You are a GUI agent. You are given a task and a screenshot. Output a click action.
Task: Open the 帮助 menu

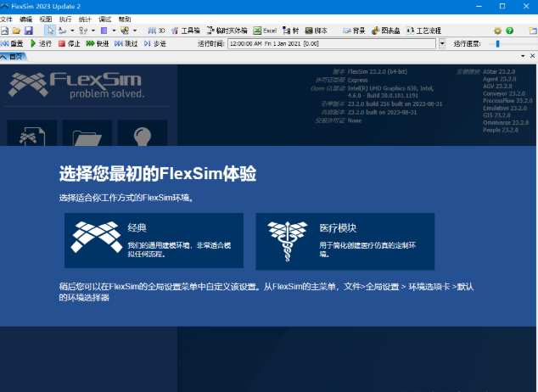click(x=125, y=20)
